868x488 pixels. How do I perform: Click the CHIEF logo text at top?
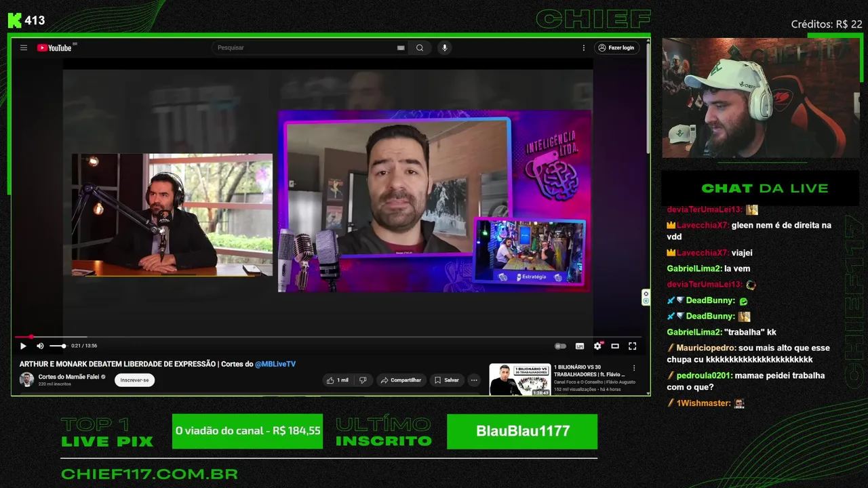[x=593, y=19]
